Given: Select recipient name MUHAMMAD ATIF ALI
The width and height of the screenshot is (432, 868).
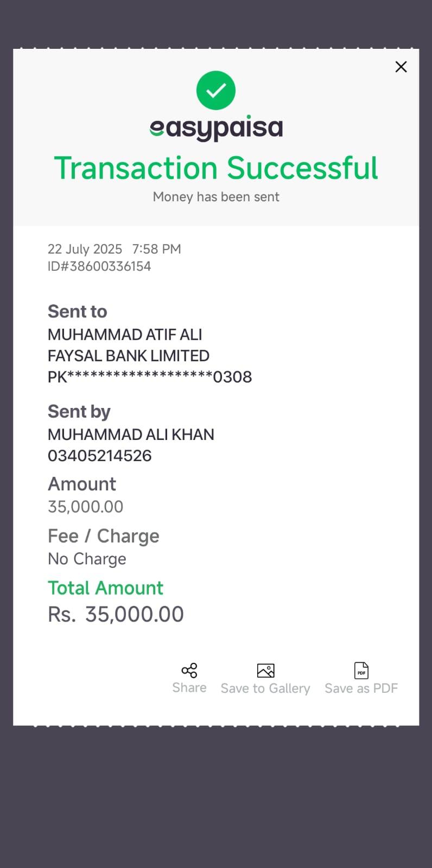Looking at the screenshot, I should (125, 335).
